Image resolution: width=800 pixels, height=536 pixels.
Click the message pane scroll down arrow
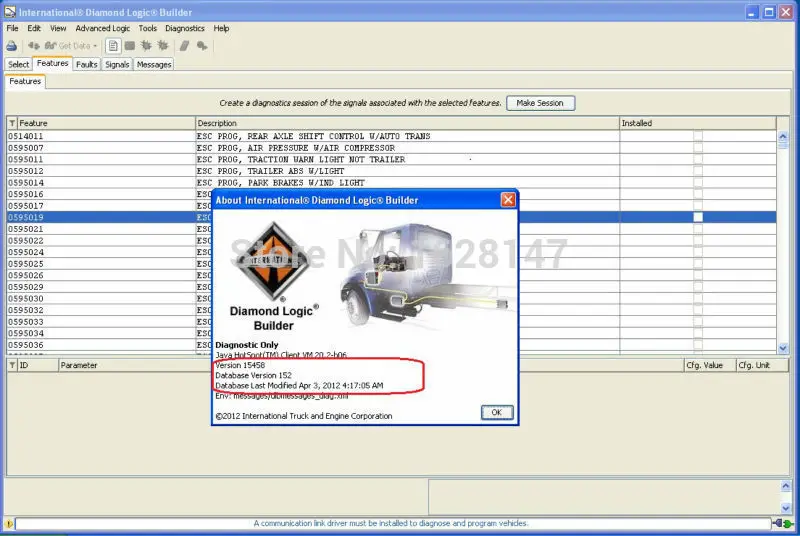786,508
